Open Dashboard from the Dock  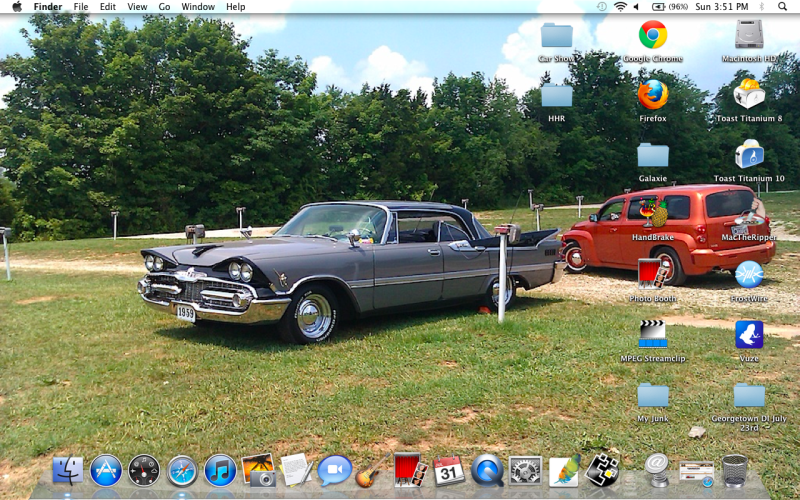pos(144,470)
